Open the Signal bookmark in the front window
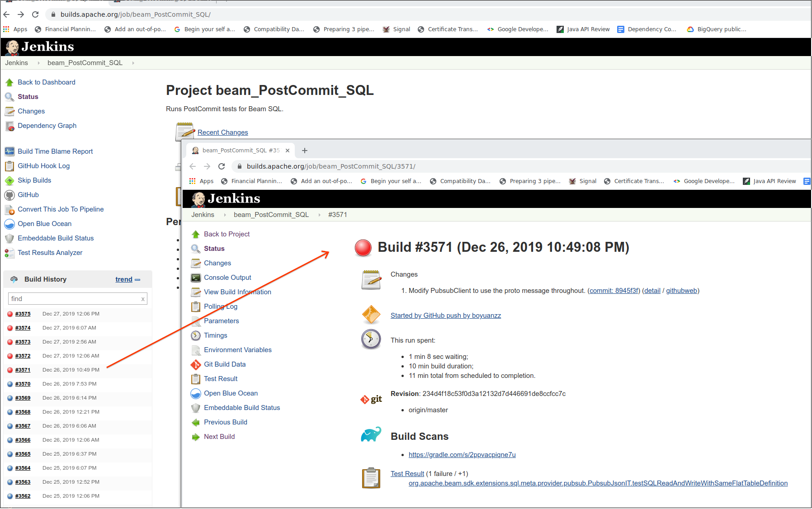This screenshot has width=812, height=509. (x=583, y=181)
